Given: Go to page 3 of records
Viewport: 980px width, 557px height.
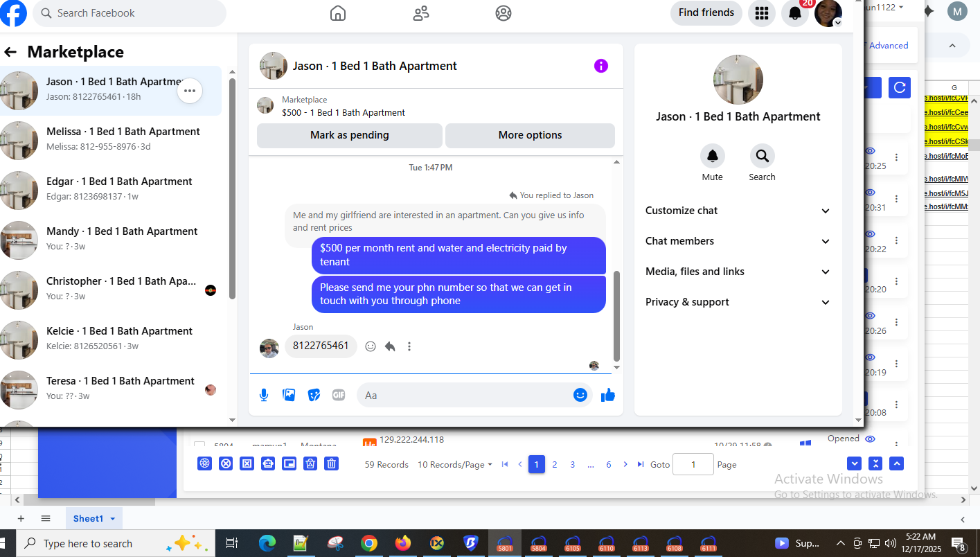Looking at the screenshot, I should (x=573, y=465).
